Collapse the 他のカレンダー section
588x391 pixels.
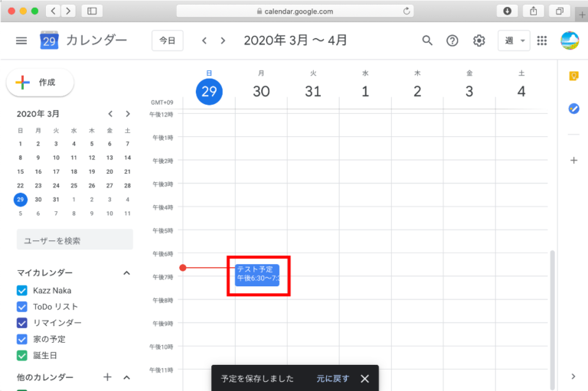(126, 377)
